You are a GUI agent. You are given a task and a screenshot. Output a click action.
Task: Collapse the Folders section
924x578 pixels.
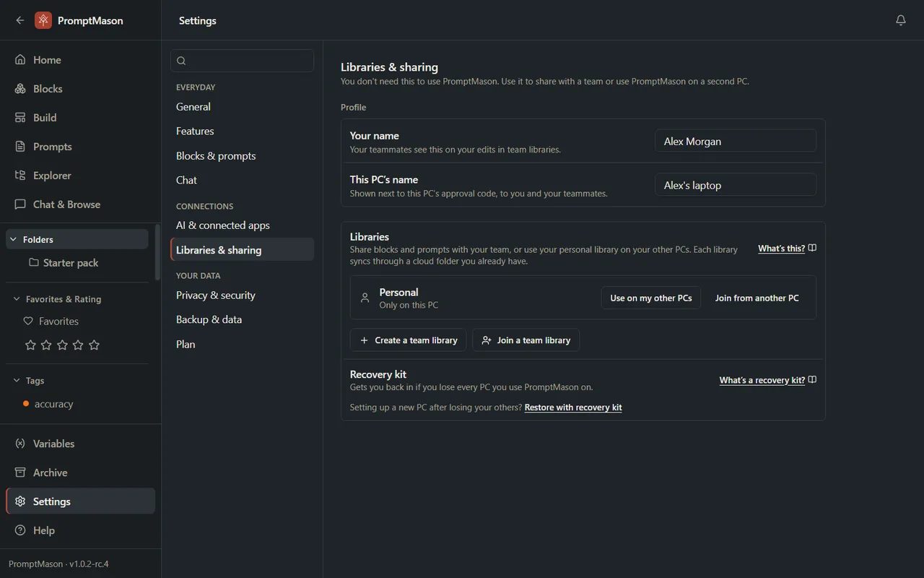click(77, 239)
